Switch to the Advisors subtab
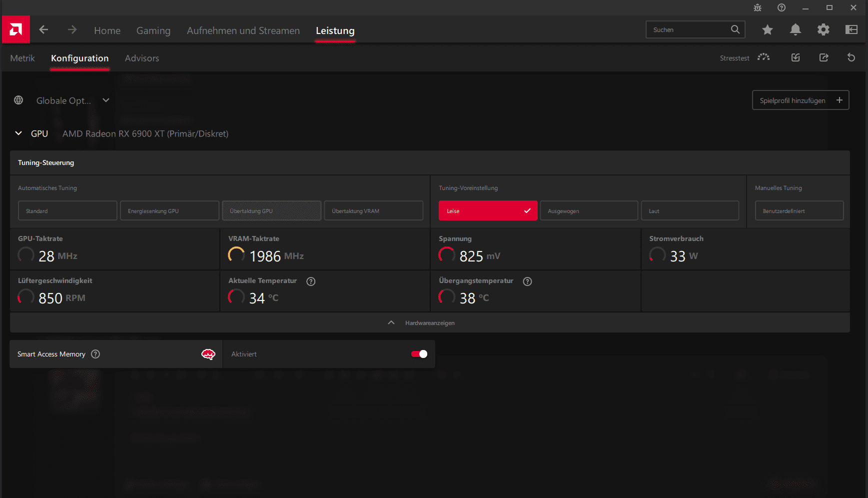 point(142,58)
